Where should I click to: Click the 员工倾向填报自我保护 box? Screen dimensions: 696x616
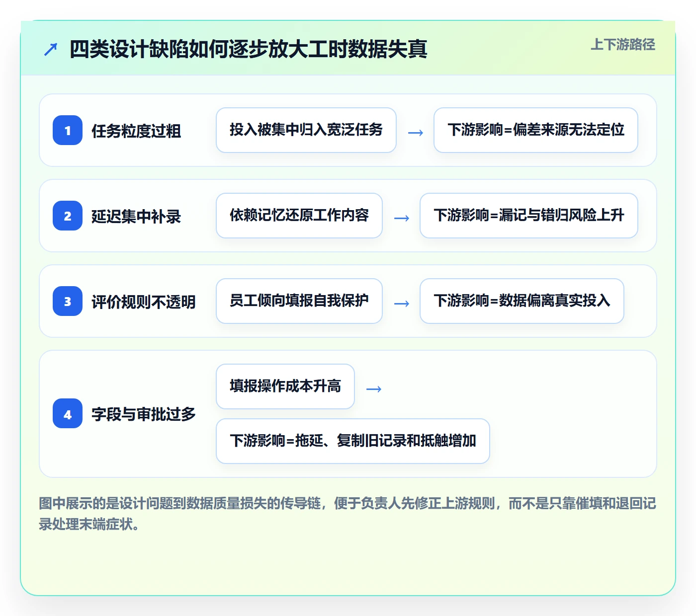[299, 301]
